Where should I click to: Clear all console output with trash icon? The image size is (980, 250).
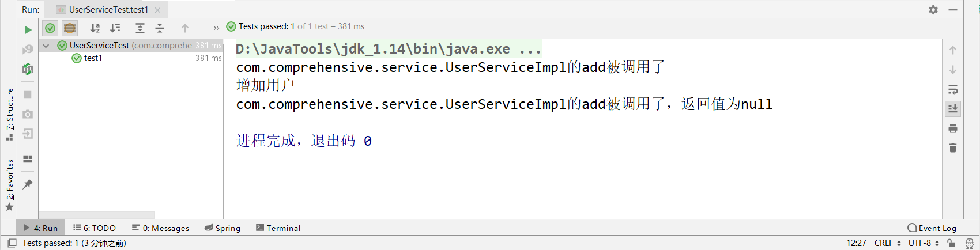click(x=953, y=148)
